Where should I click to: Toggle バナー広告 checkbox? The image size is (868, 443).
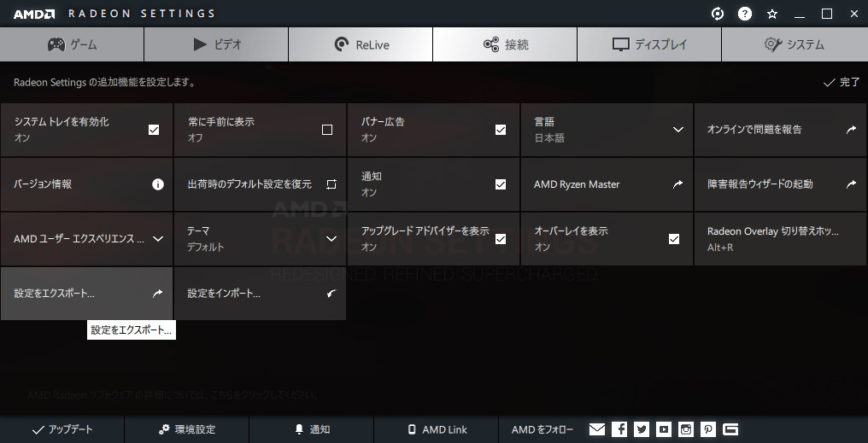(x=501, y=130)
